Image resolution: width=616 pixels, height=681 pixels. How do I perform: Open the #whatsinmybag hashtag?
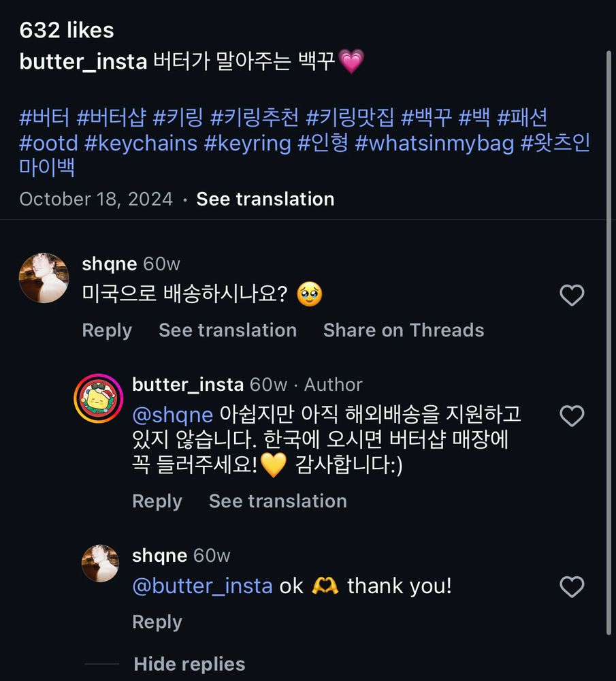point(434,143)
